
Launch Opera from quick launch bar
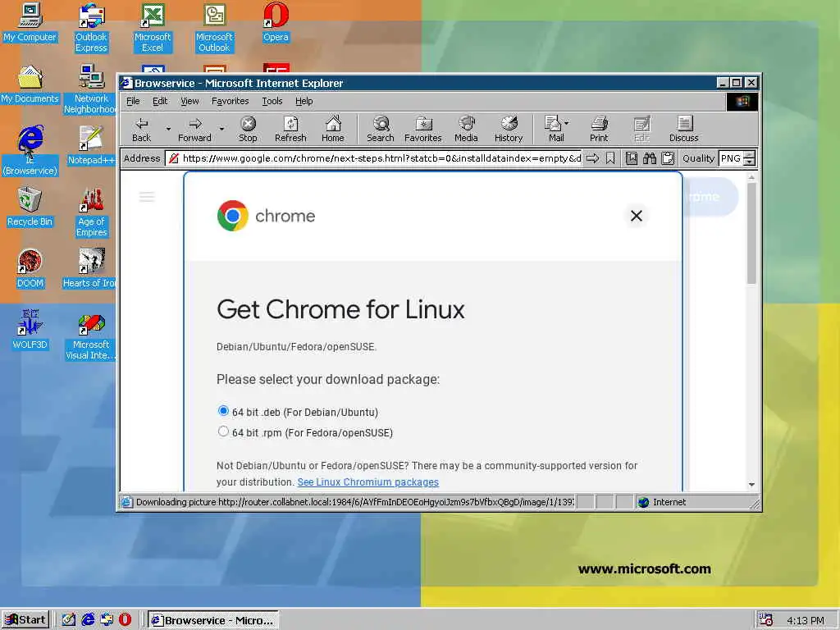(125, 620)
